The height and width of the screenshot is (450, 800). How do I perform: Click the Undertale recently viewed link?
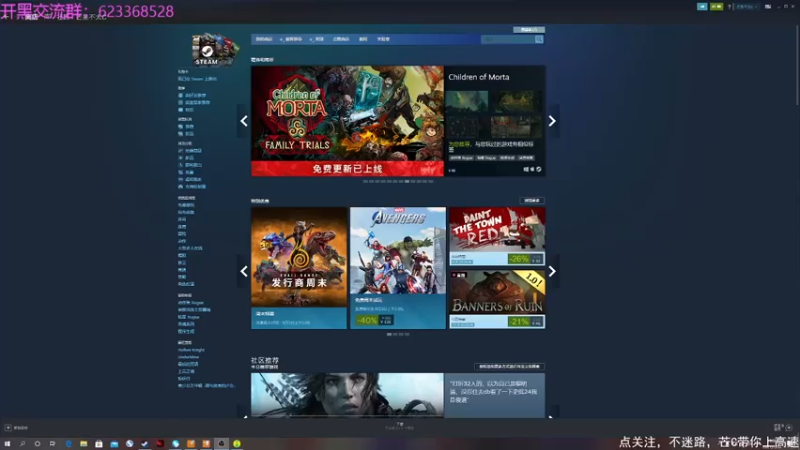click(x=188, y=357)
